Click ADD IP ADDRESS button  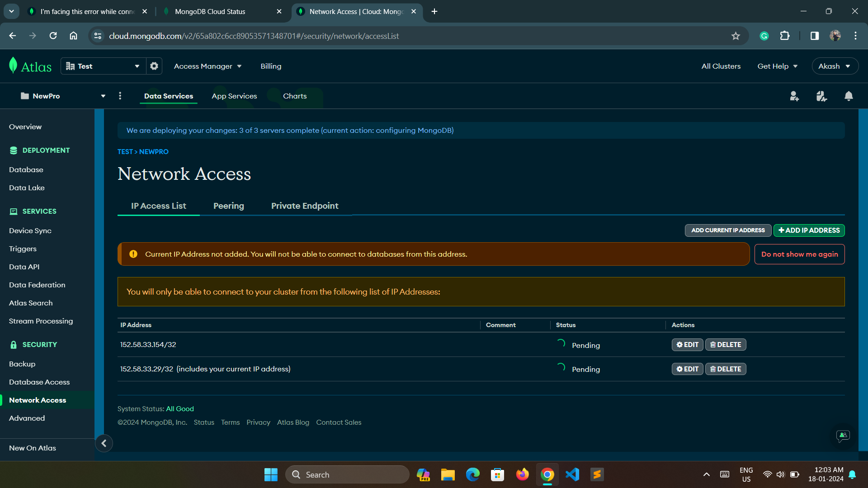click(x=809, y=230)
